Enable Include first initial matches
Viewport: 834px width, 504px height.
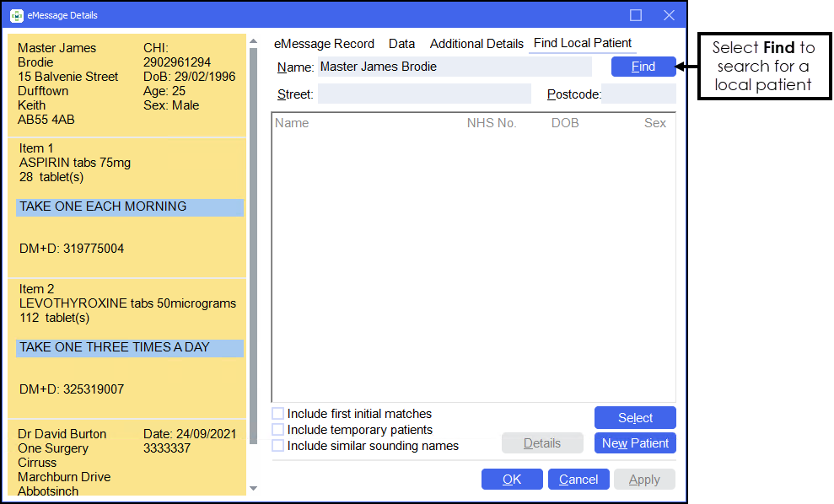click(x=278, y=414)
